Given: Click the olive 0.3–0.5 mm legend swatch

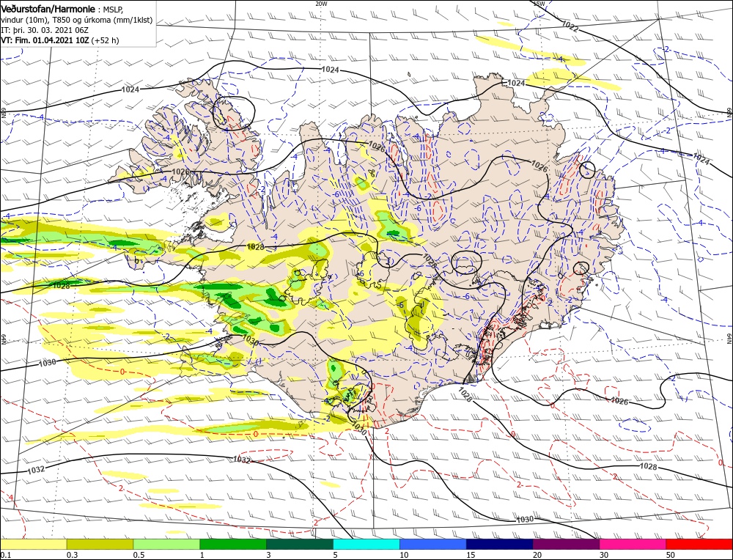Looking at the screenshot, I should point(100,544).
